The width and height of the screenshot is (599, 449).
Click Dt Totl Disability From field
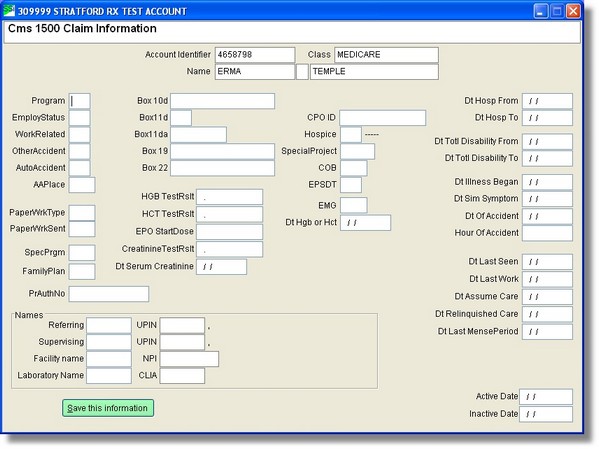(547, 141)
